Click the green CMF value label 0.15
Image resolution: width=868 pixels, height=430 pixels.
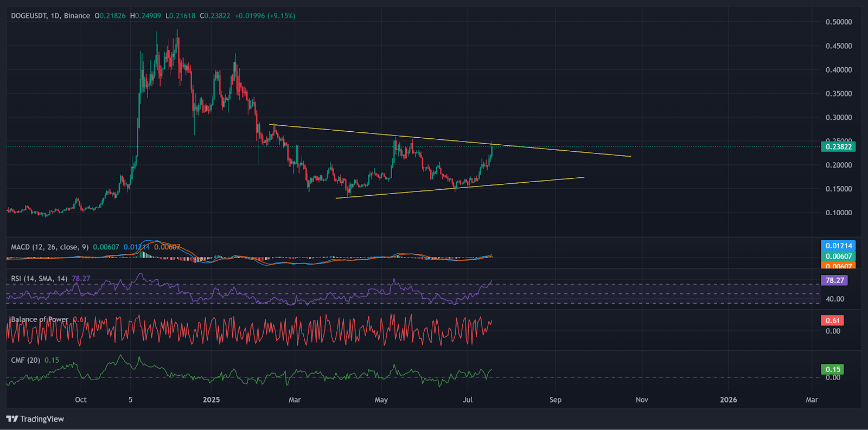click(833, 369)
